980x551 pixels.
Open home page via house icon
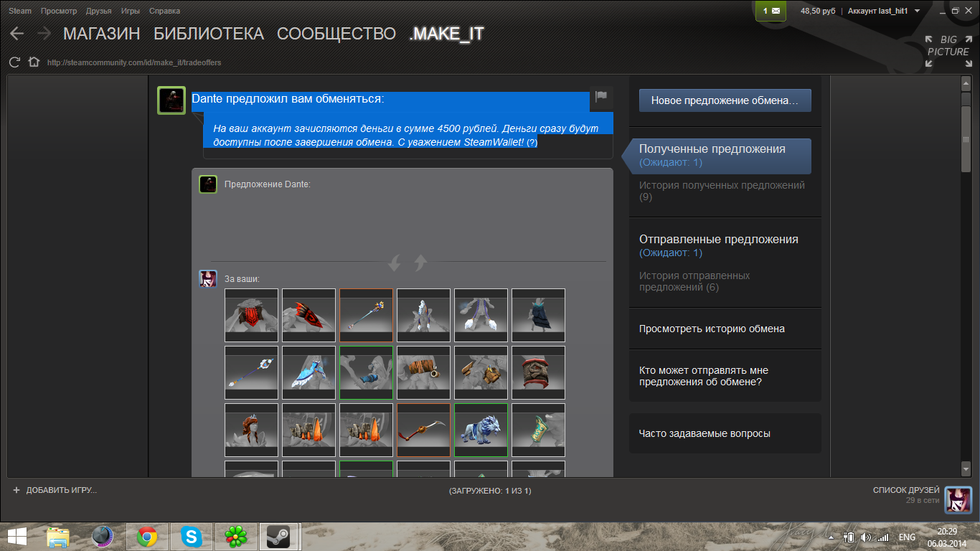(x=33, y=62)
